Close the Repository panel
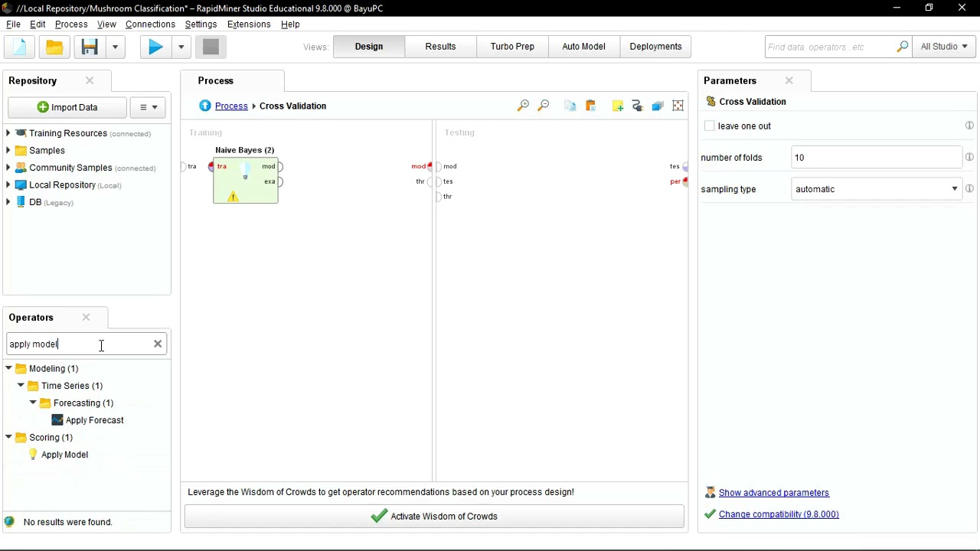The height and width of the screenshot is (551, 980). [90, 80]
